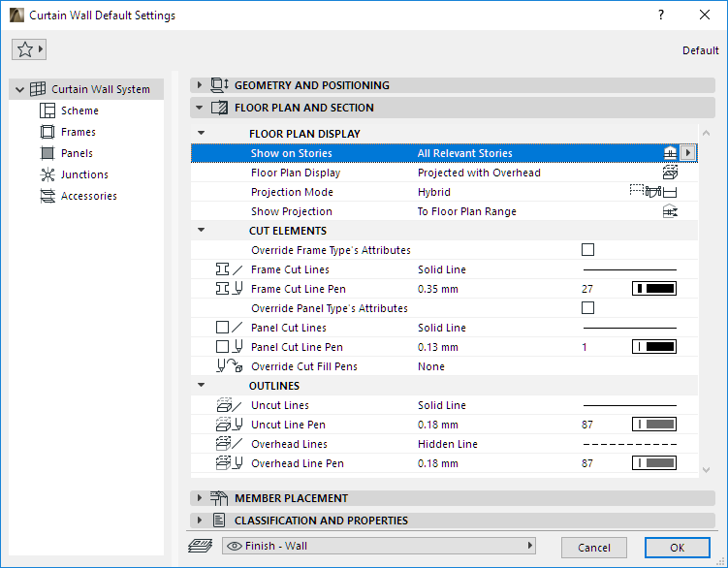This screenshot has height=568, width=728.
Task: Click the Panels icon in the sidebar
Action: tap(47, 153)
